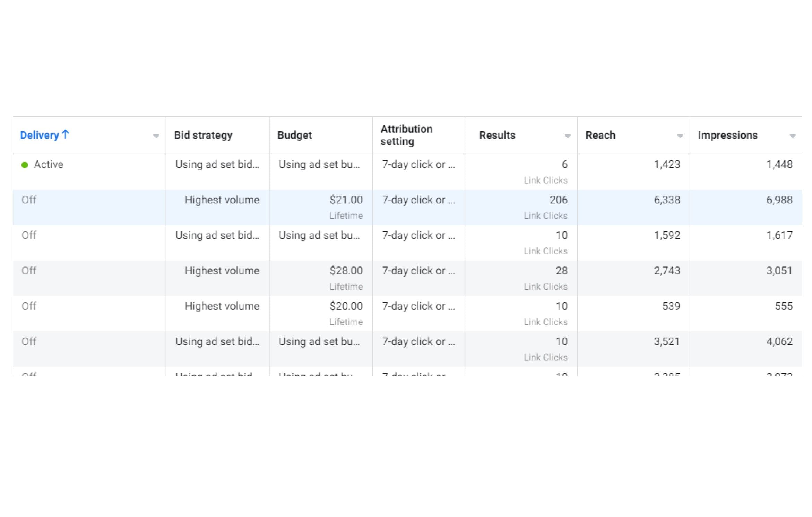Screen dimensions: 812x517
Task: Click the reach value 539
Action: pyautogui.click(x=671, y=306)
